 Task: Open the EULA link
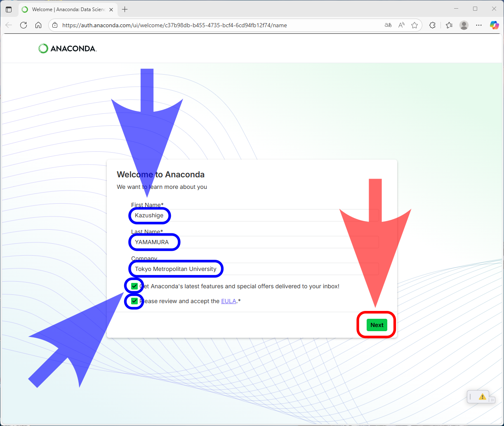(x=228, y=301)
